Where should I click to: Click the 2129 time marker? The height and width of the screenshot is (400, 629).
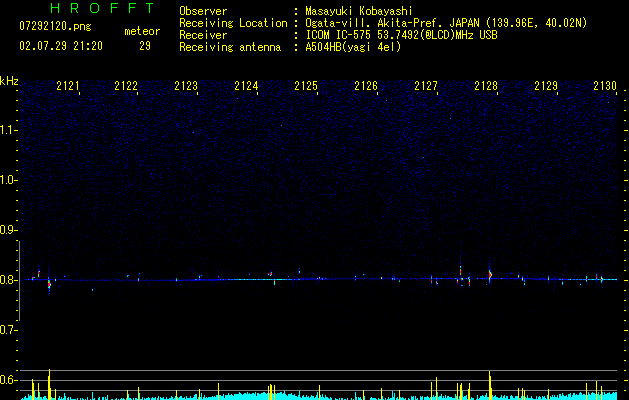pyautogui.click(x=546, y=86)
